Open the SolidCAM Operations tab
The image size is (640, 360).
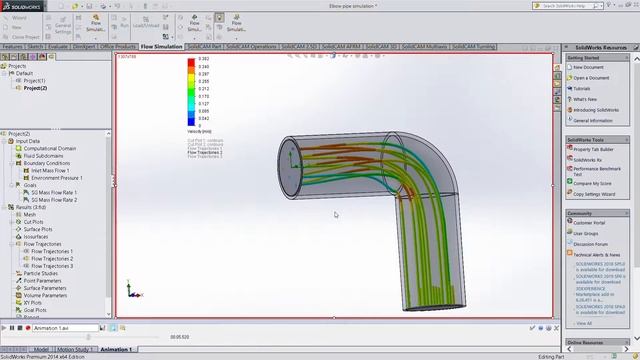(x=251, y=47)
